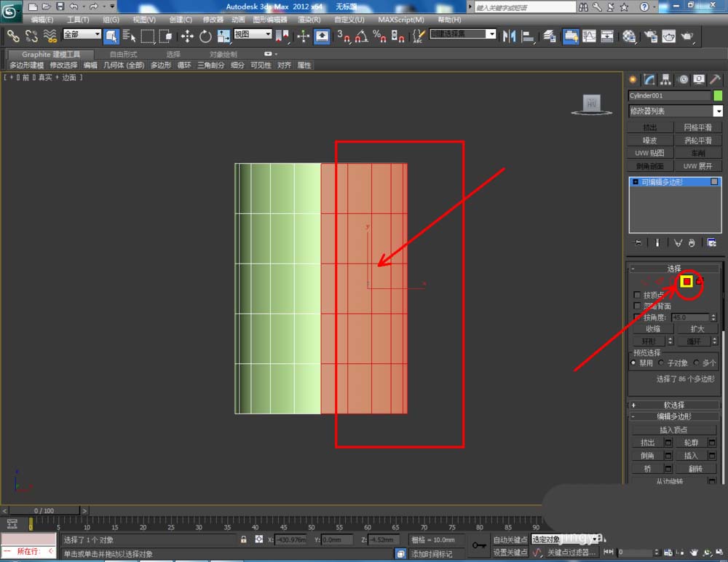This screenshot has width=728, height=562.
Task: Switch to the Hierarchy panel icon
Action: pyautogui.click(x=666, y=79)
